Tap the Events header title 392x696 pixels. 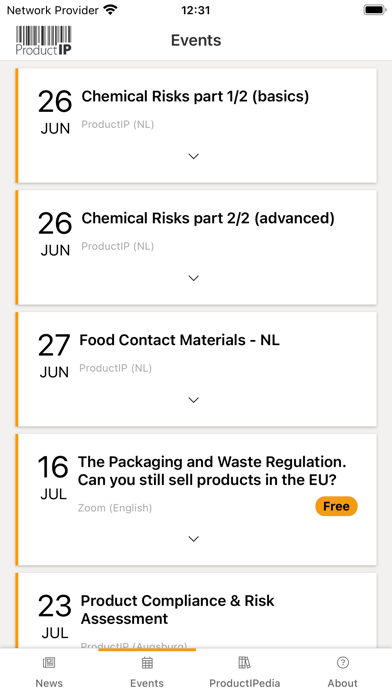(196, 40)
